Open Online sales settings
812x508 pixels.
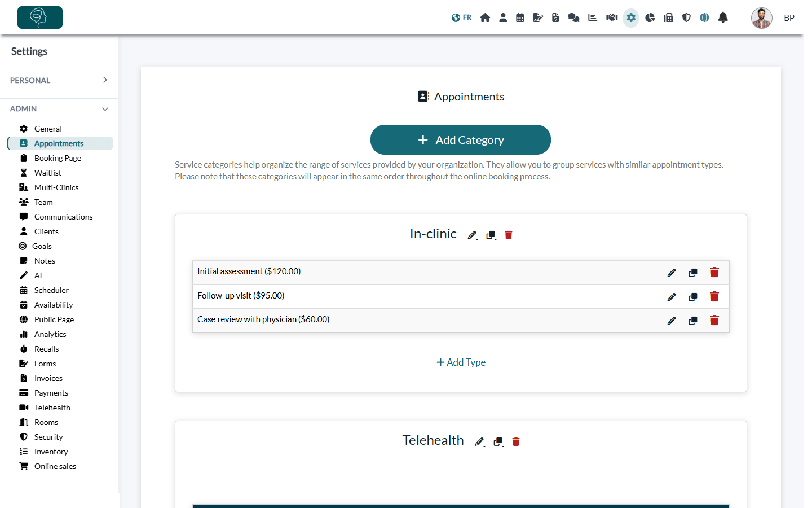tap(55, 466)
